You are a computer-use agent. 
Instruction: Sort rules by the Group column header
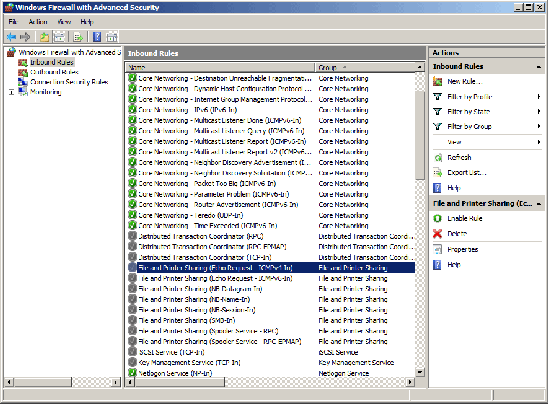tap(366, 67)
